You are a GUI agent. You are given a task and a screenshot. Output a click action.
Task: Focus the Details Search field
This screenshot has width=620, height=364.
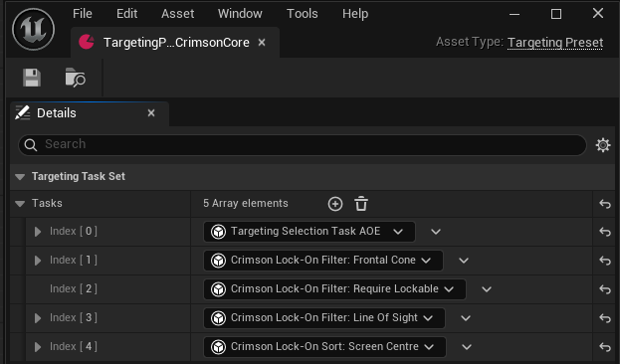[303, 145]
